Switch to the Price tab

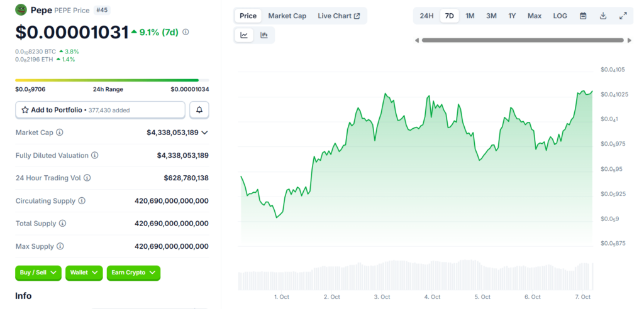coord(248,16)
